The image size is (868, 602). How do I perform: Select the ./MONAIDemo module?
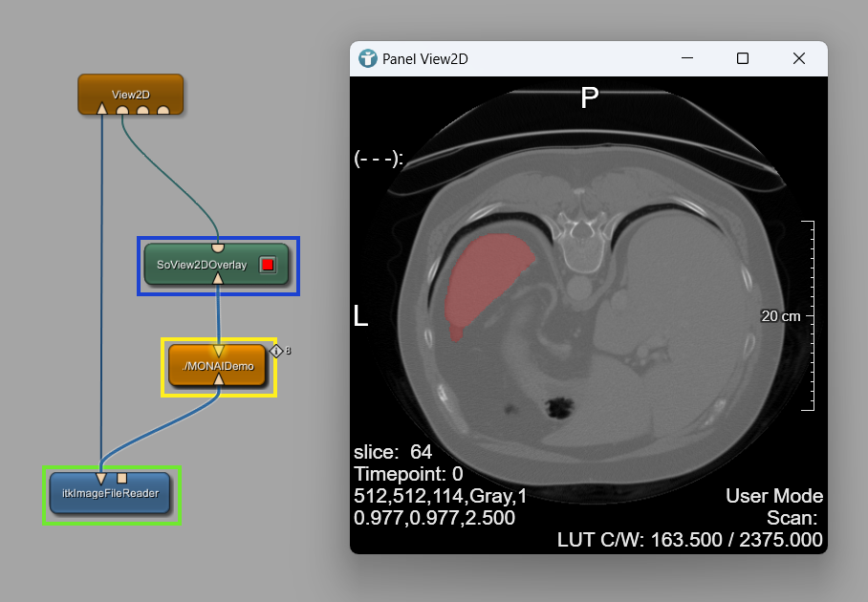coord(218,365)
